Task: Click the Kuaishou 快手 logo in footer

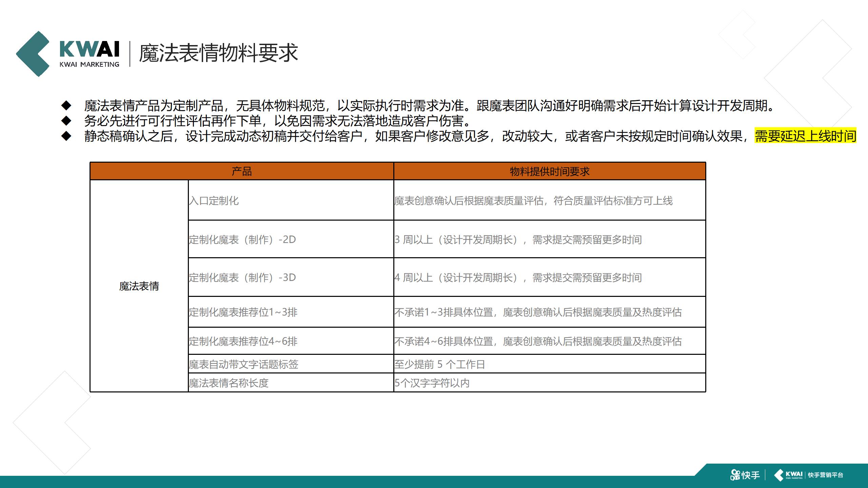Action: [x=745, y=475]
